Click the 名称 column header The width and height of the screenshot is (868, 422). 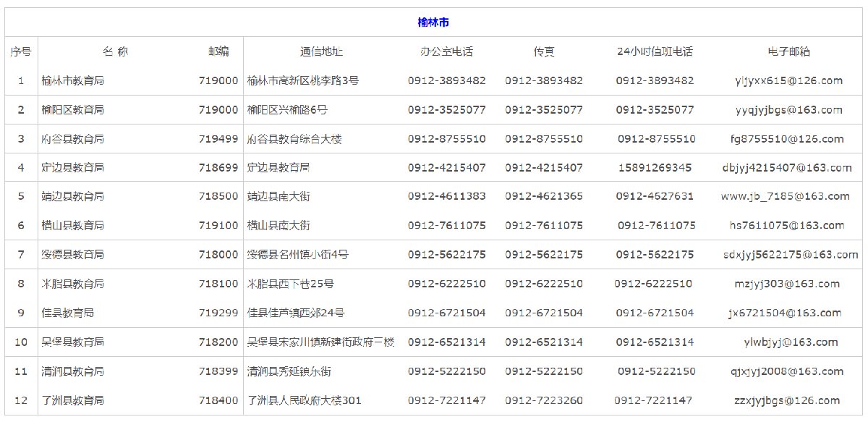(x=115, y=51)
